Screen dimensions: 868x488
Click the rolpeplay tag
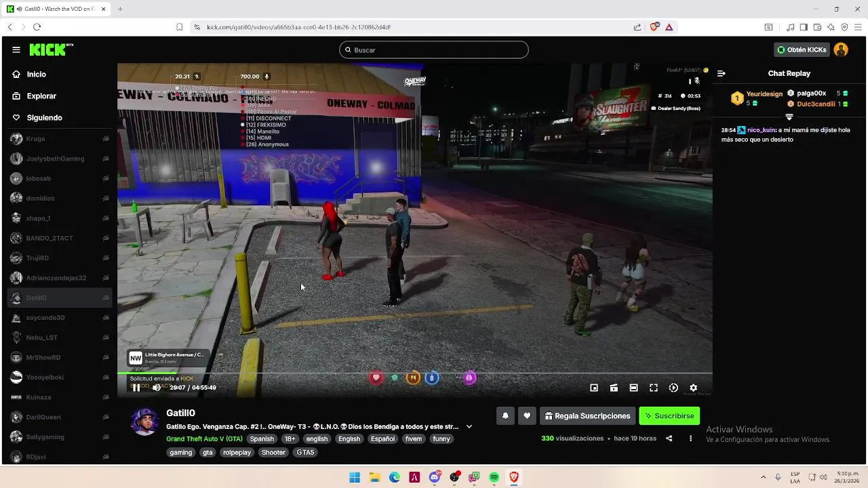tap(237, 453)
